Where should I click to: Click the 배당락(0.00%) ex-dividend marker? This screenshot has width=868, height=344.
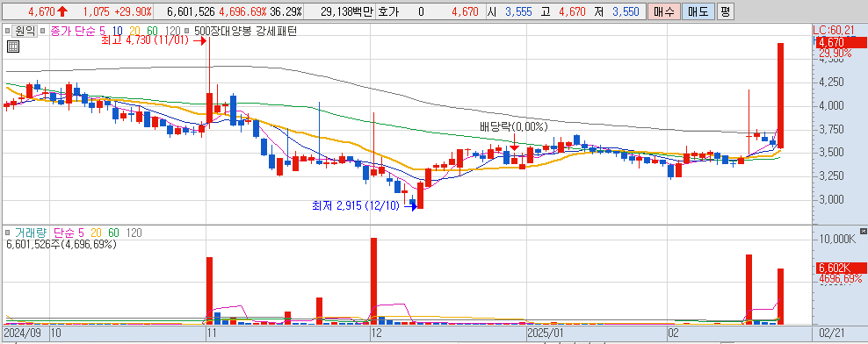click(514, 126)
